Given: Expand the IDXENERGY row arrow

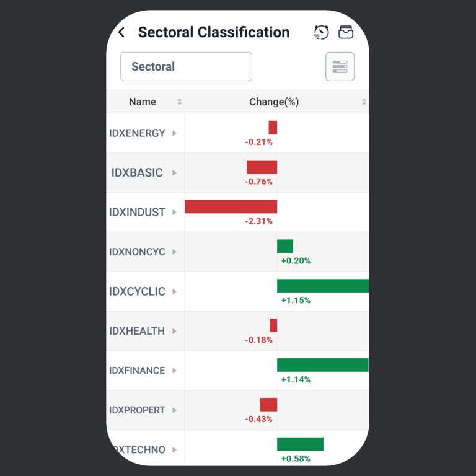Looking at the screenshot, I should click(174, 133).
